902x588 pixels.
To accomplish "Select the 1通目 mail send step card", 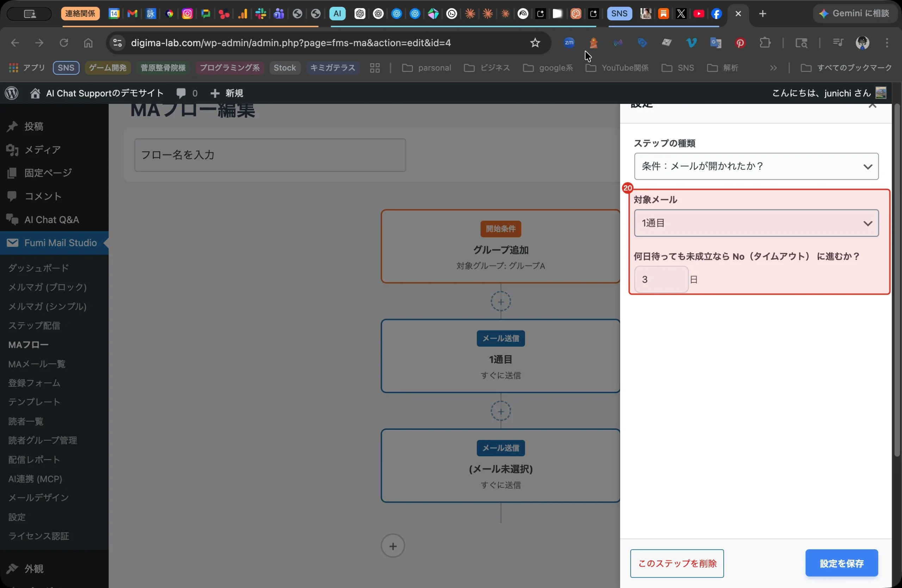I will coord(500,356).
